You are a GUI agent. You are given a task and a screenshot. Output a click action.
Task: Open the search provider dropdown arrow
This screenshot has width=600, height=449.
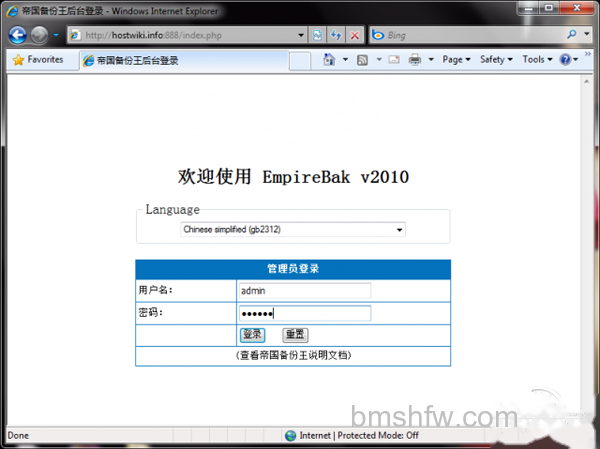[587, 34]
